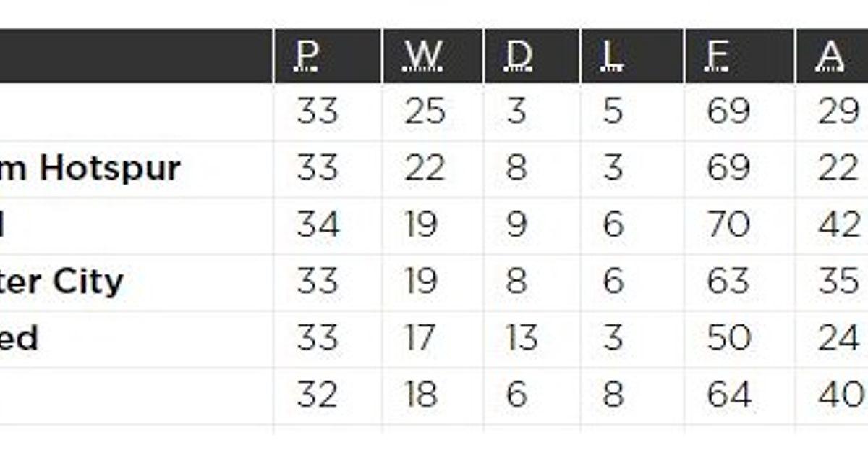868x456 pixels.
Task: Click the 34 games played cell
Action: coord(317,225)
